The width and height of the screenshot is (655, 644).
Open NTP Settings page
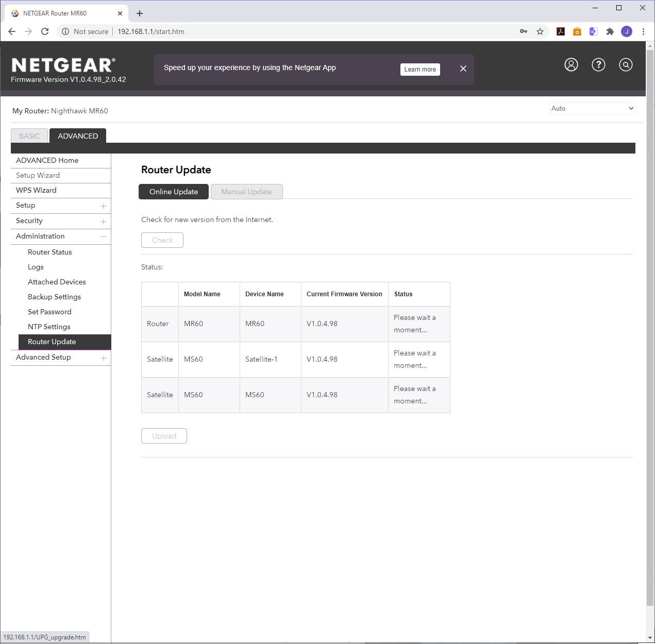pyautogui.click(x=49, y=327)
